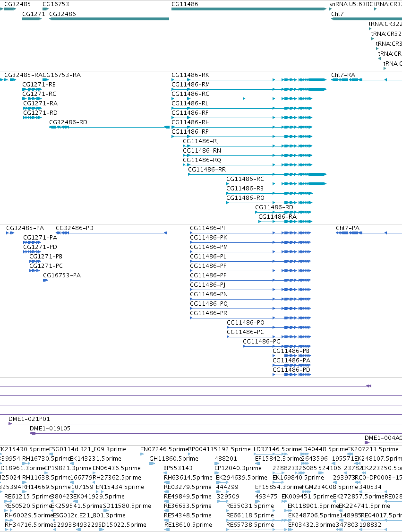Viewport: 402px width, 532px height.
Task: Click protein label CG11486-PD
Action: [x=291, y=370]
